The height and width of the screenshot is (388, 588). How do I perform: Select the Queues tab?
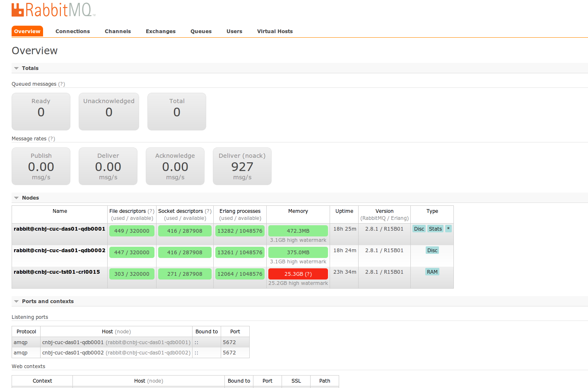pyautogui.click(x=201, y=31)
